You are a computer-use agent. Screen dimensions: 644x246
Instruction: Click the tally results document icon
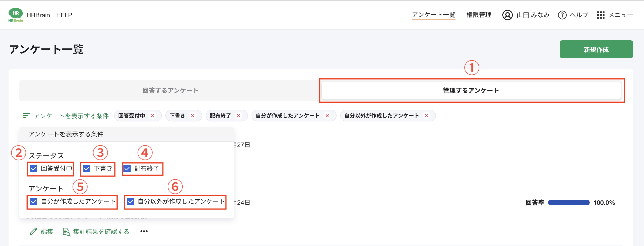point(66,231)
